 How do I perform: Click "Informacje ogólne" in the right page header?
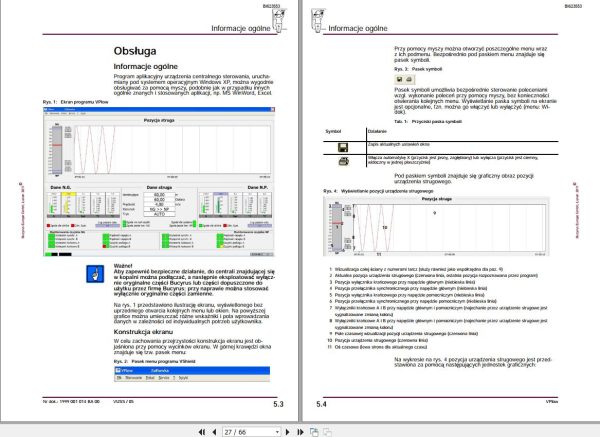[358, 28]
